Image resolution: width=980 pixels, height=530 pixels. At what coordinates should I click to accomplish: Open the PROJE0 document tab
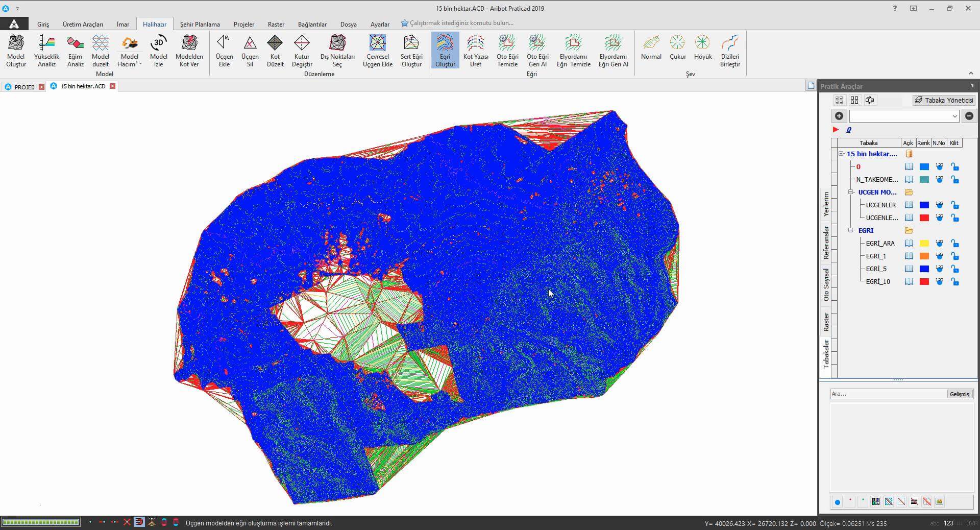point(24,87)
